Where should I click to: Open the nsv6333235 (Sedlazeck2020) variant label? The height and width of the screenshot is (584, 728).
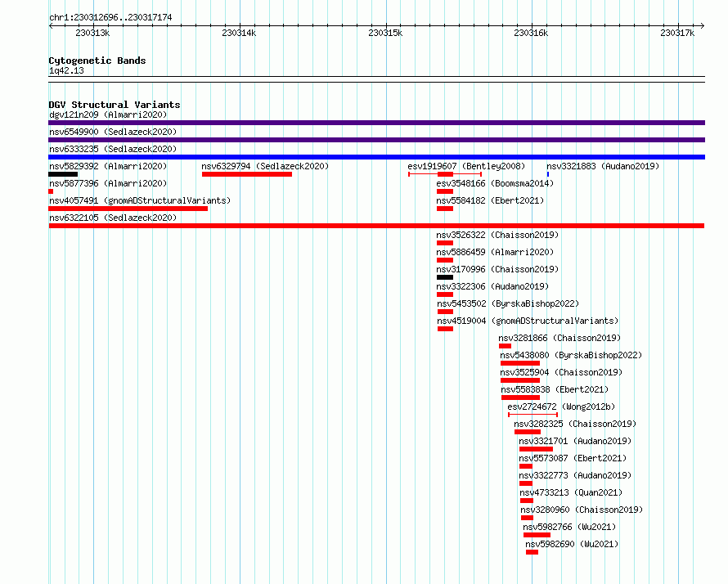[113, 149]
